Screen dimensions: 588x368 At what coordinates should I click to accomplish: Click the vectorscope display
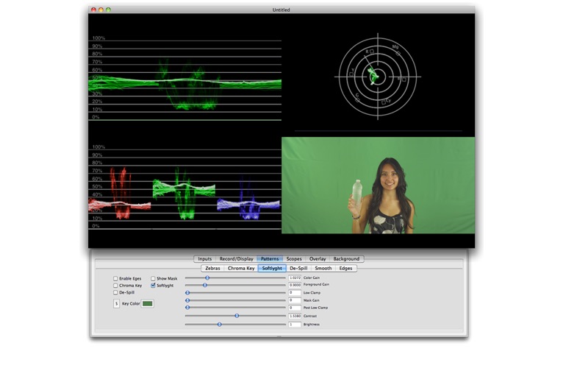[x=378, y=74]
